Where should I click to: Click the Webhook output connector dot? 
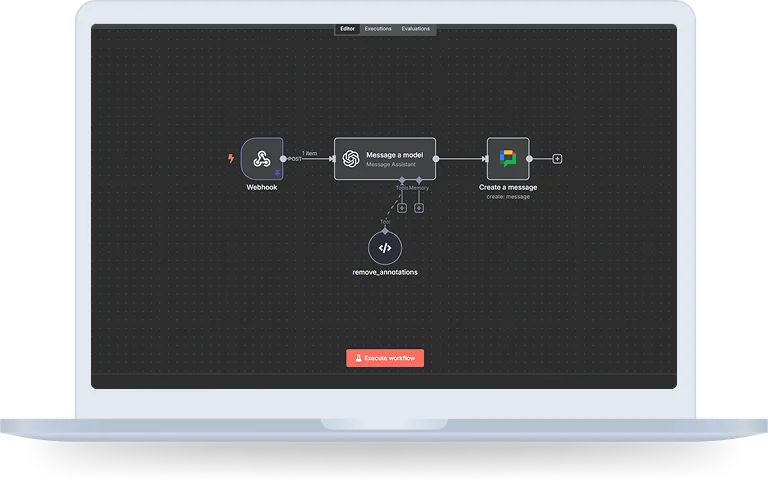click(283, 159)
